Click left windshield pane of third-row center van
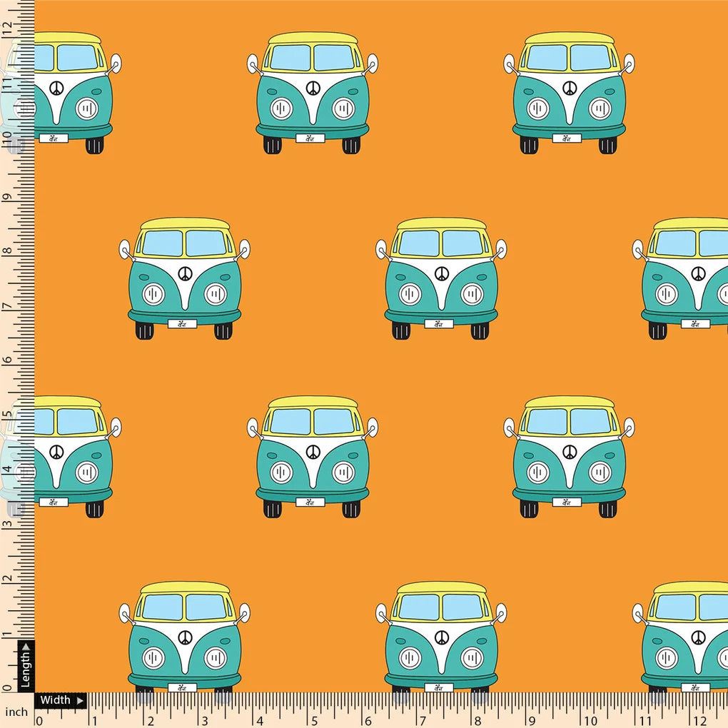This screenshot has height=728, width=728. (290, 422)
